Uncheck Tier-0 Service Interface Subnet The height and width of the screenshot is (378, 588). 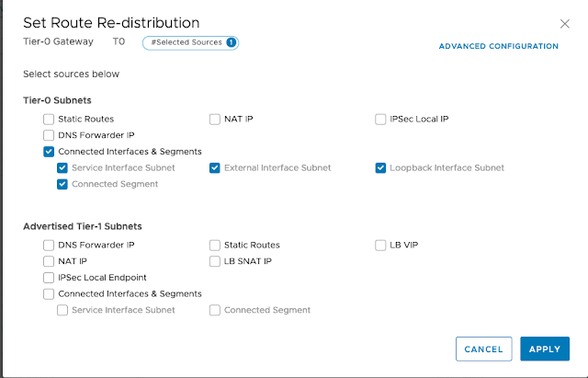tap(62, 168)
